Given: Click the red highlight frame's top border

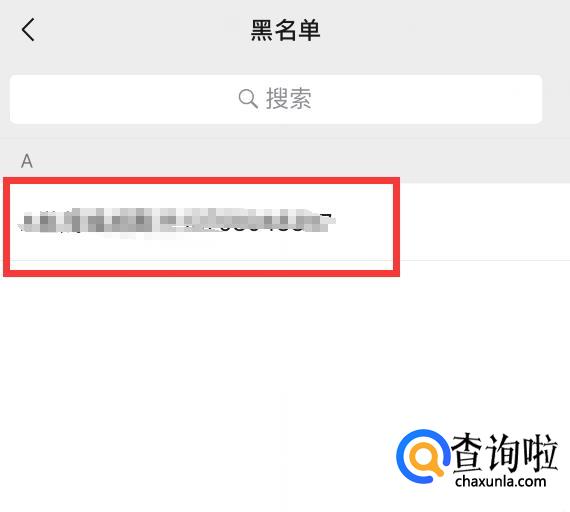Looking at the screenshot, I should pos(201,180).
